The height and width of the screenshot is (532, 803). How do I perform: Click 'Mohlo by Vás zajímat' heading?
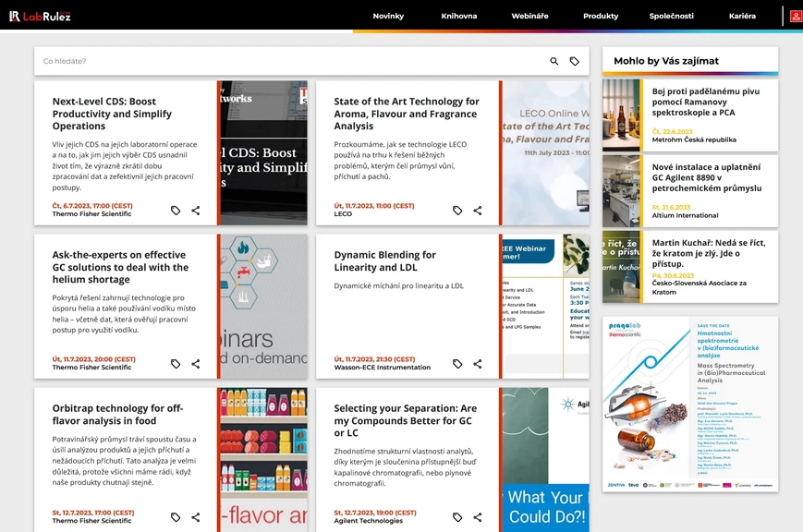click(x=666, y=61)
